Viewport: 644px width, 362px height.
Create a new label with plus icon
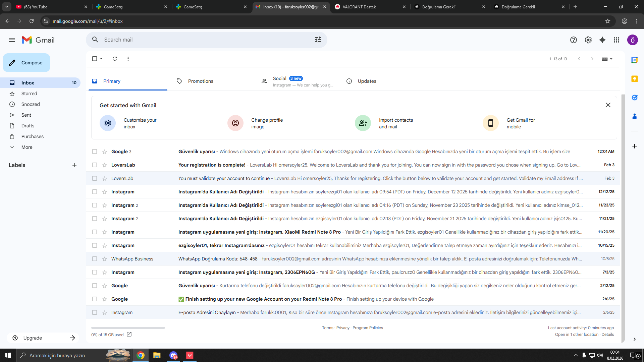(x=74, y=165)
